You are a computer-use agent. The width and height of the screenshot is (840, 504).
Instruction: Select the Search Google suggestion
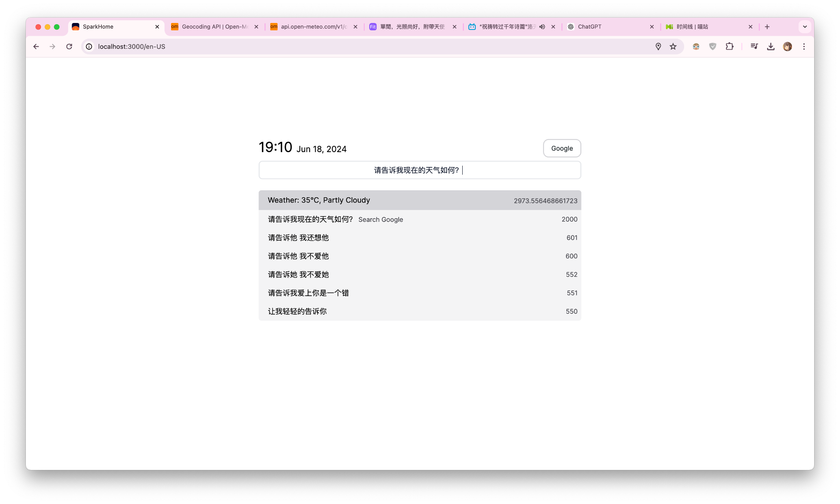click(x=380, y=219)
